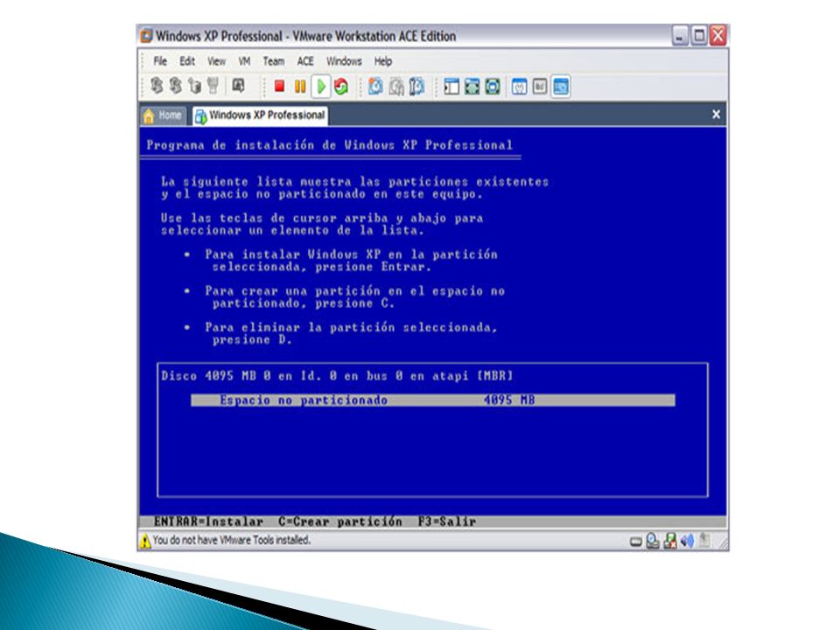Click the red Power Off stop button

pos(279,87)
